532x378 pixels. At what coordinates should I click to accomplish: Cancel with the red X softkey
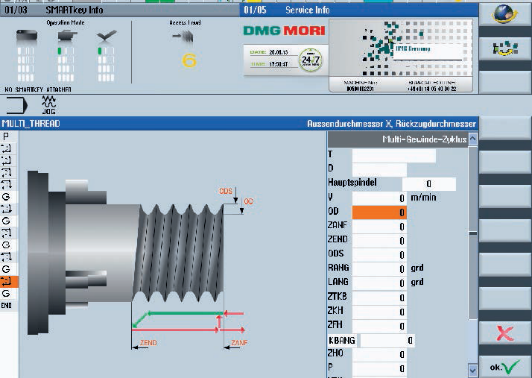tap(505, 333)
